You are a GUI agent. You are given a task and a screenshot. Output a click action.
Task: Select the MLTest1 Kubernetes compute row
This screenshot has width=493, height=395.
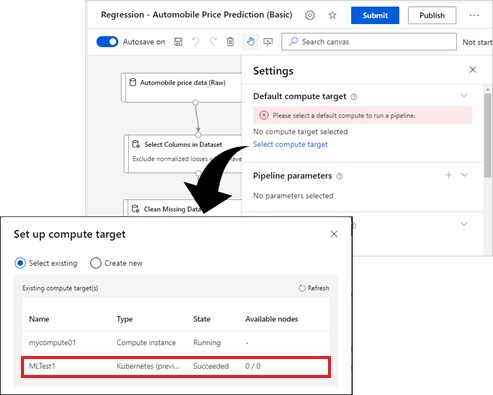point(176,366)
